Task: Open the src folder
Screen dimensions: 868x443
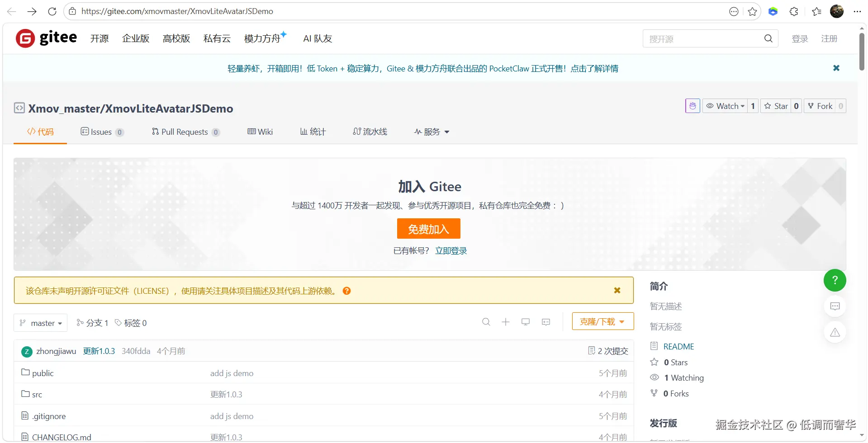Action: pos(37,394)
